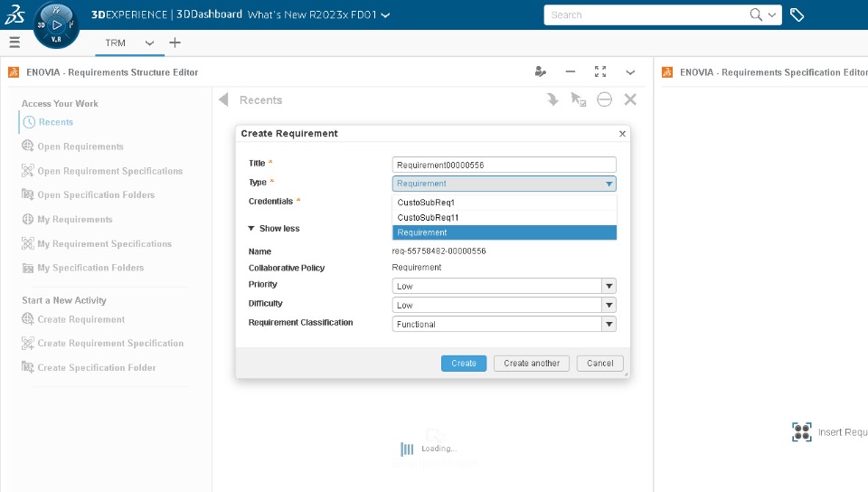868x492 pixels.
Task: Click the down arrow insert icon
Action: pos(552,99)
